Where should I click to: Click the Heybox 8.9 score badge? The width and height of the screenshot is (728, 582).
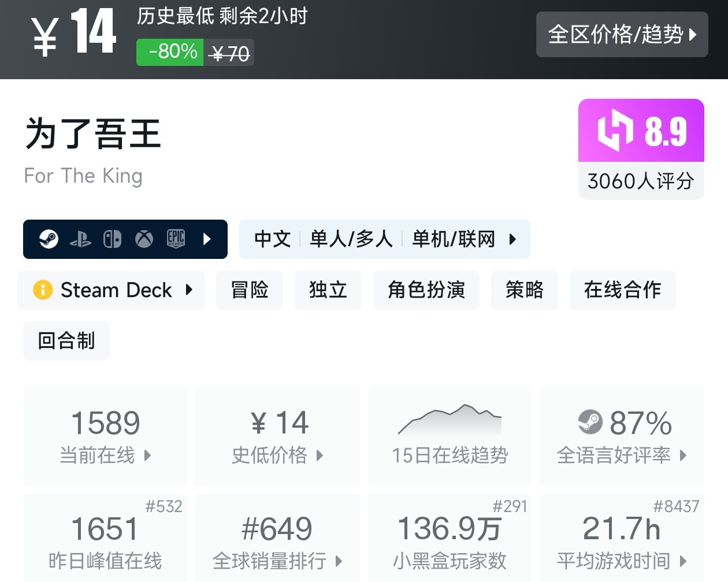[x=641, y=131]
